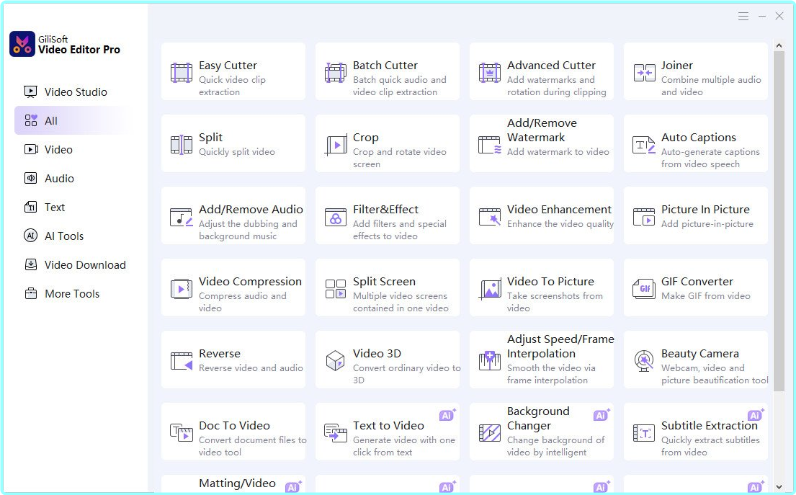Click "Quickly split video" description
Viewport: 796px width, 495px height.
237,152
